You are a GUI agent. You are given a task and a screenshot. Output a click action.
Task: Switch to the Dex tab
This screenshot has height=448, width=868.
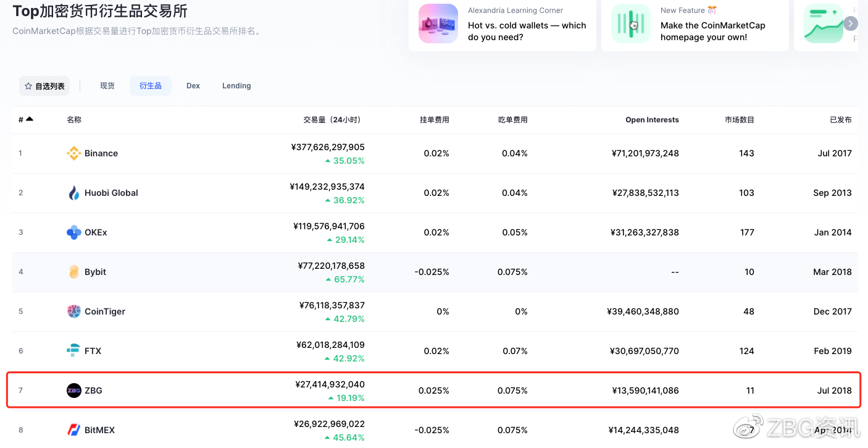click(x=193, y=86)
